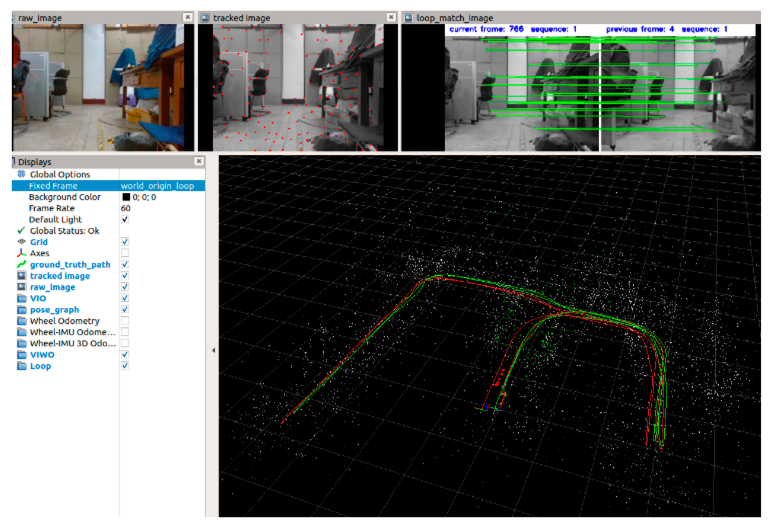The height and width of the screenshot is (532, 774).
Task: Click the Loop folder icon
Action: [x=22, y=366]
